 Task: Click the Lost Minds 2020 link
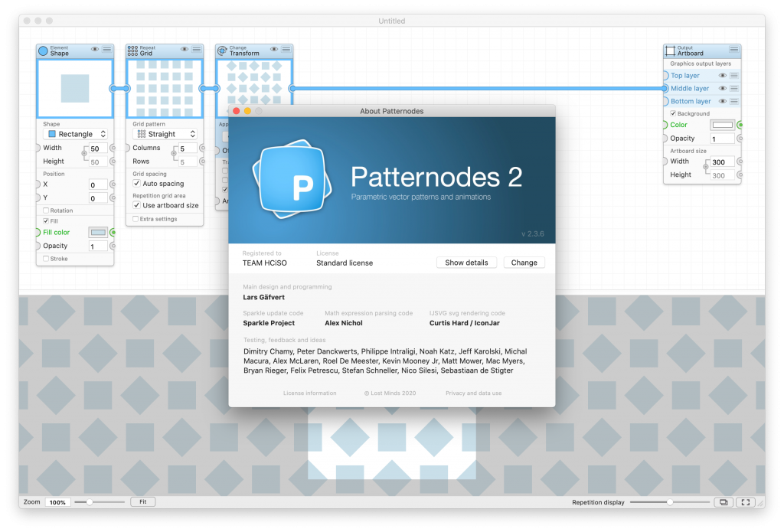tap(390, 393)
